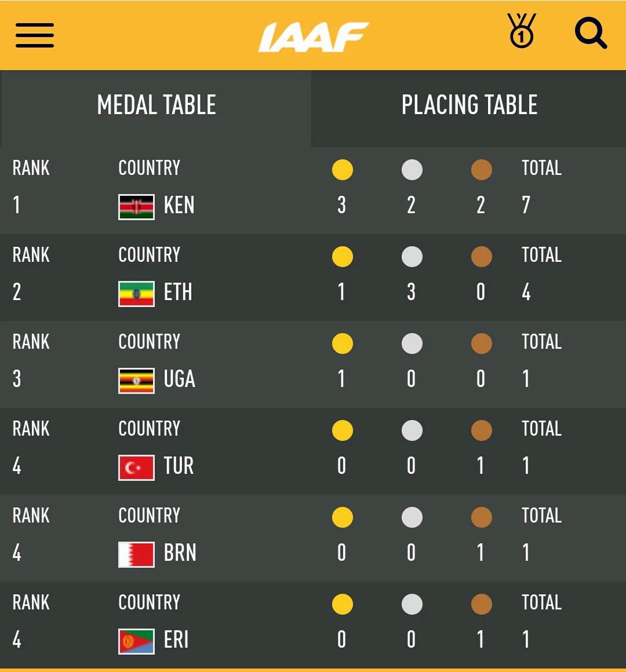Click the Eritrea flag icon

136,641
